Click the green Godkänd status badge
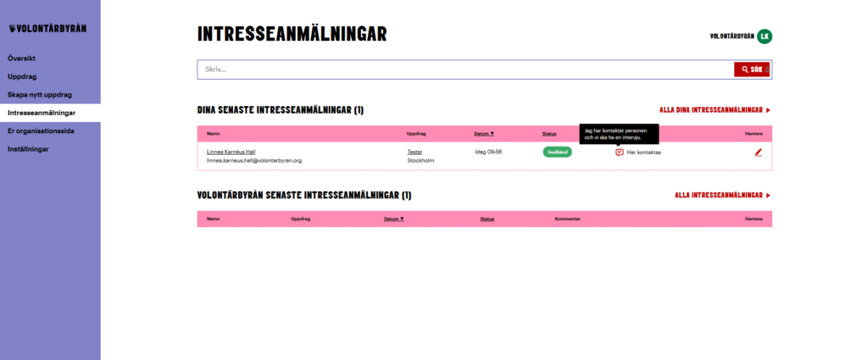 557,152
